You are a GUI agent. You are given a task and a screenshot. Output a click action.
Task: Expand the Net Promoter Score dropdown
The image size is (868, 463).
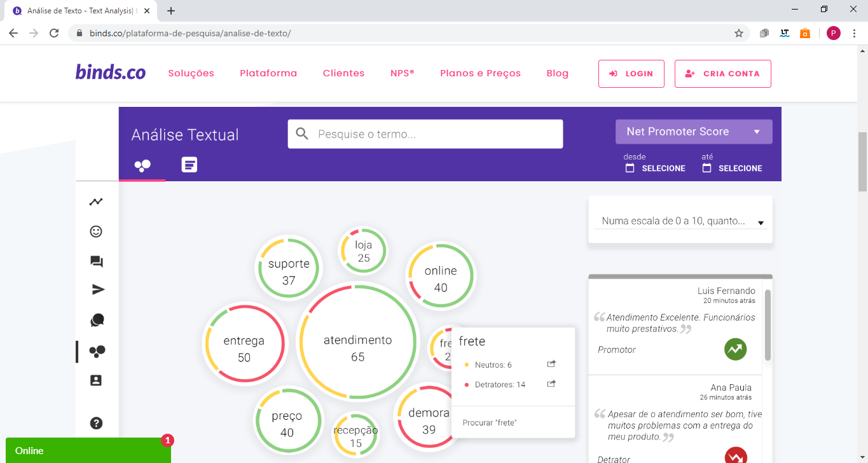(694, 132)
